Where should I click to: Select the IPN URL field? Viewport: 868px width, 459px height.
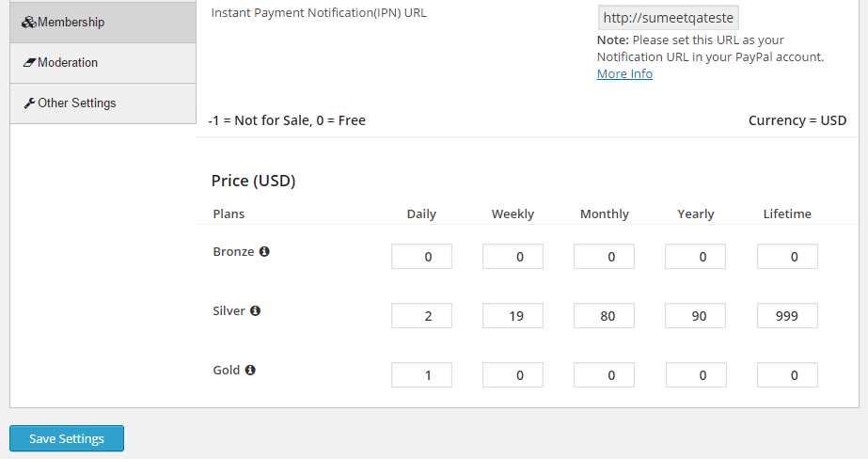click(668, 18)
